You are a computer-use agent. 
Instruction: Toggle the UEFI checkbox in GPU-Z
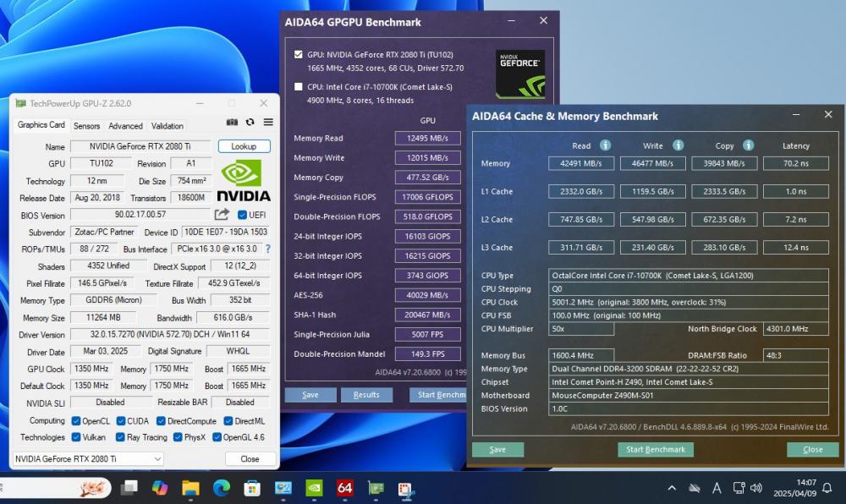point(242,215)
